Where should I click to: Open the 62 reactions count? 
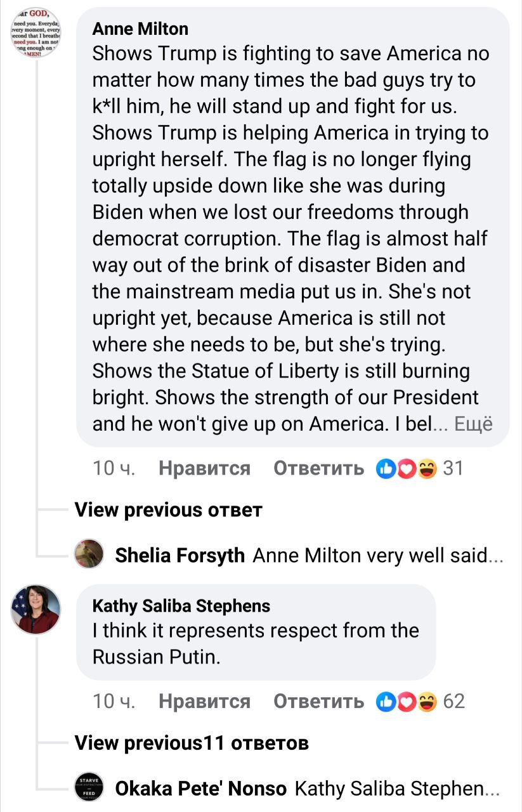click(454, 701)
